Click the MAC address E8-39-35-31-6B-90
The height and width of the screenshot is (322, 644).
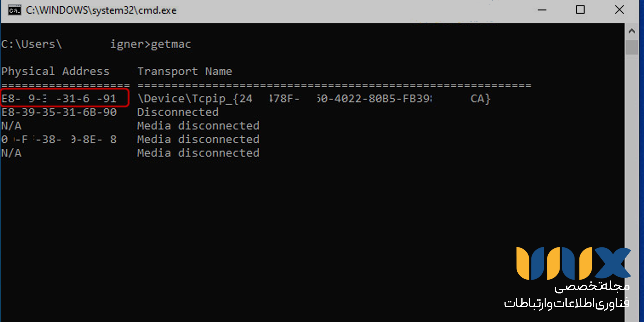59,112
